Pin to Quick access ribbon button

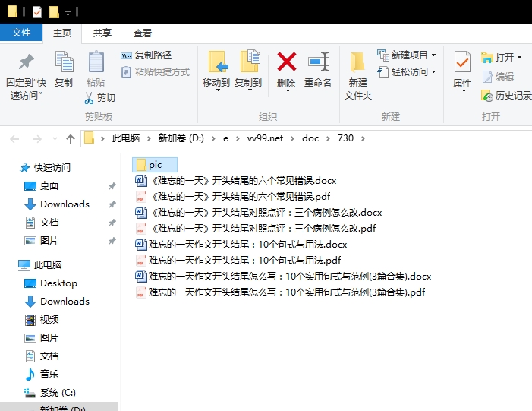26,77
